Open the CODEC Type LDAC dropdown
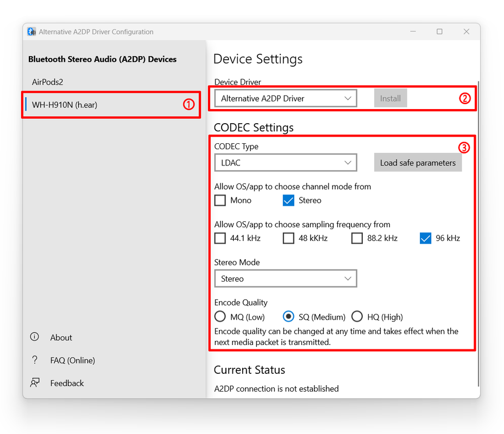The width and height of the screenshot is (504, 434). point(286,162)
